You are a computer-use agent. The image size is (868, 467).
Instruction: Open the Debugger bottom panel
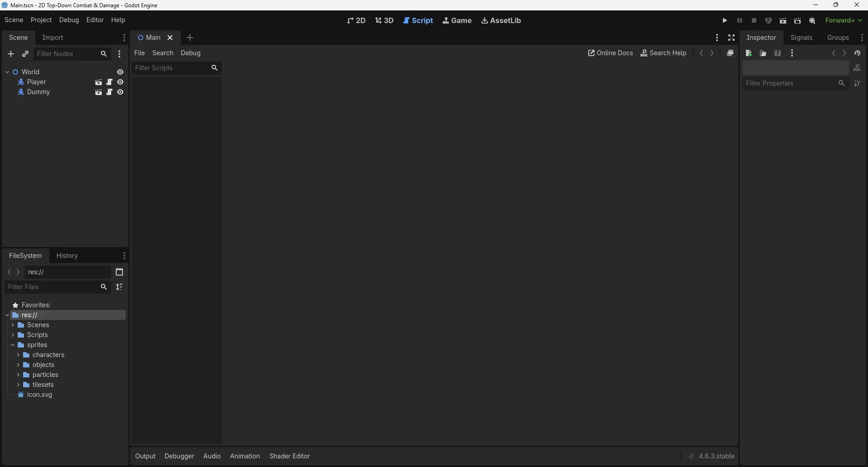coord(179,456)
